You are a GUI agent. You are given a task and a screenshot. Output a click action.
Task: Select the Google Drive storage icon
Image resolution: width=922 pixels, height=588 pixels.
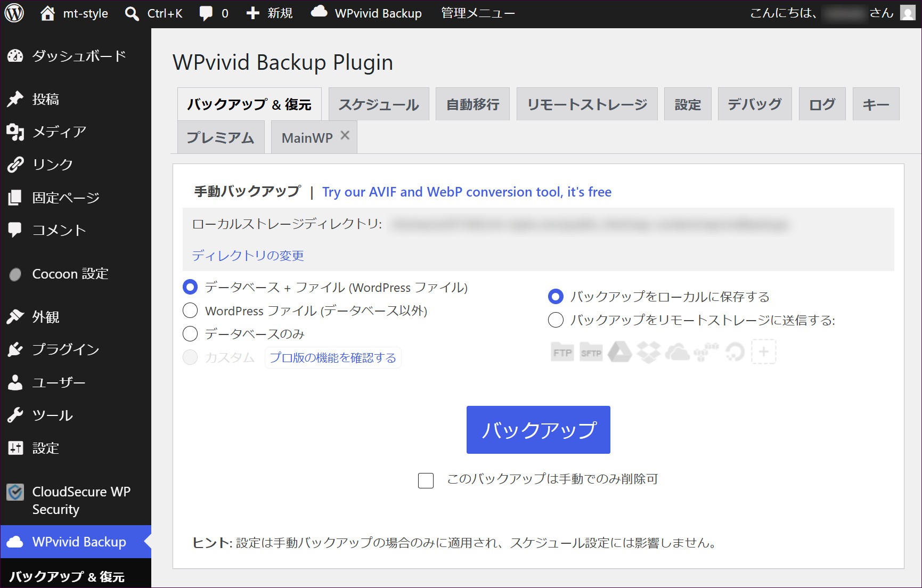620,352
